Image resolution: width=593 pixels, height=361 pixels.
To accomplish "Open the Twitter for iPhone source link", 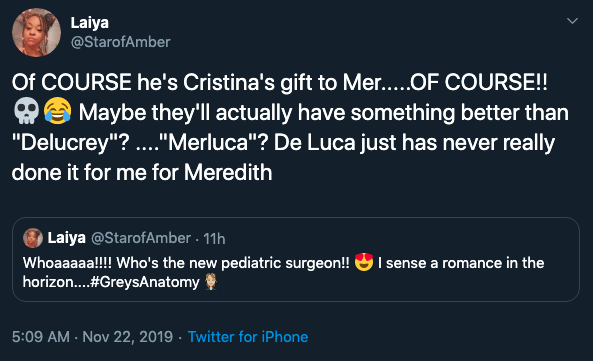I will [x=248, y=337].
